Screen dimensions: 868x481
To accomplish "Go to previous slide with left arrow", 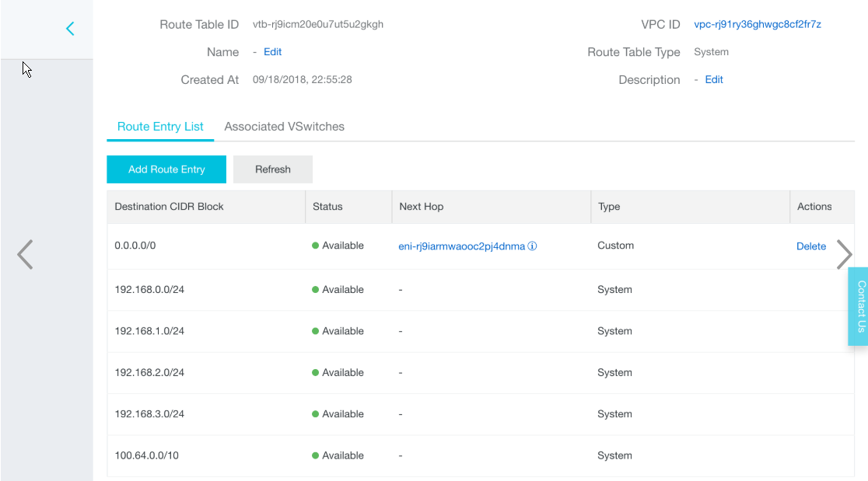I will coord(26,254).
